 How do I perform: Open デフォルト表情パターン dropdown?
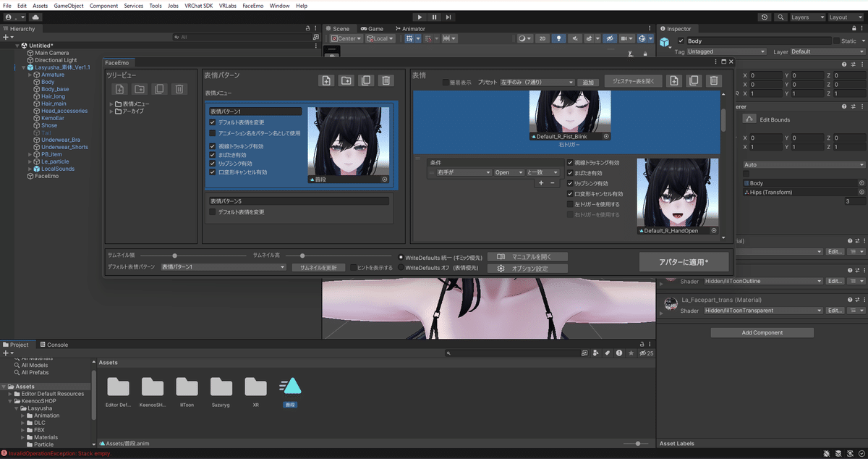[223, 267]
